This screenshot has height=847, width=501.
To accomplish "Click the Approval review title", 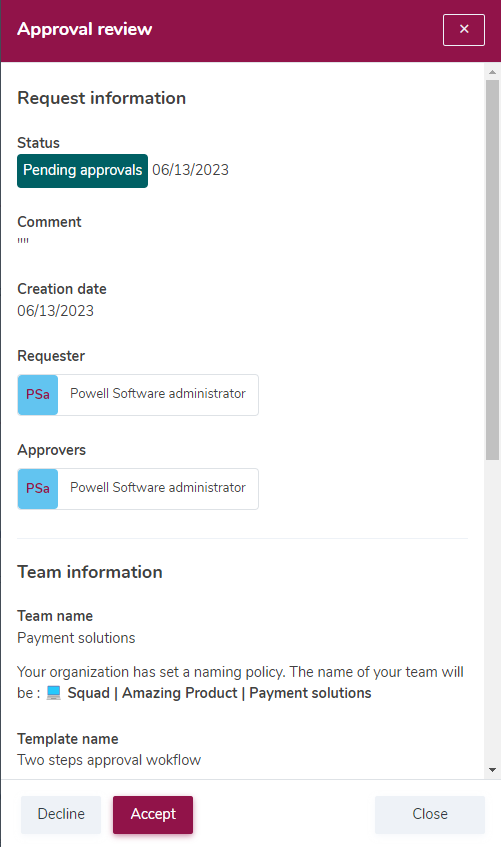I will 84,29.
